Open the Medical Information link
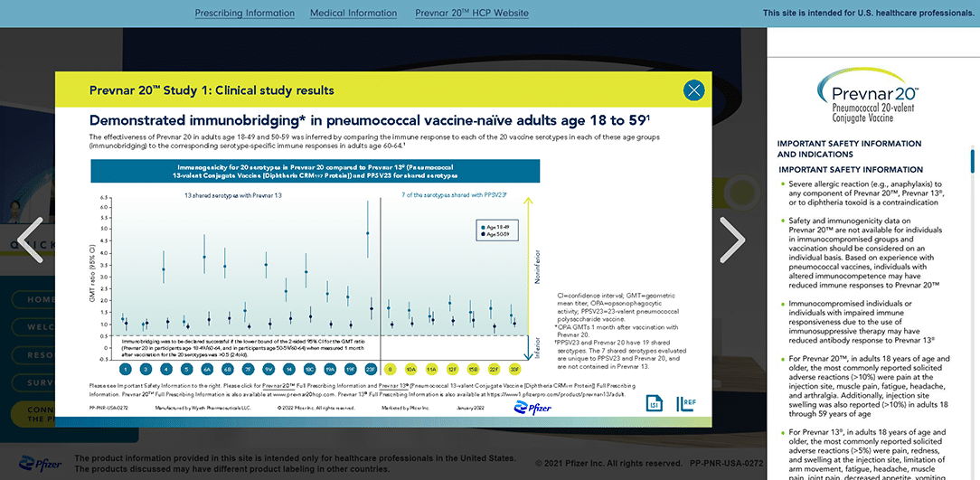The image size is (980, 480). pyautogui.click(x=353, y=14)
